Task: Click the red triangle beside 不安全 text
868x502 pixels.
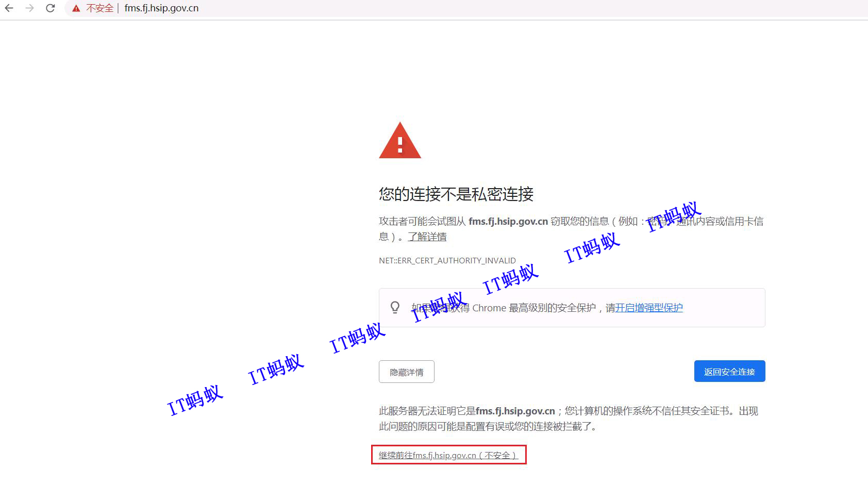Action: [76, 8]
